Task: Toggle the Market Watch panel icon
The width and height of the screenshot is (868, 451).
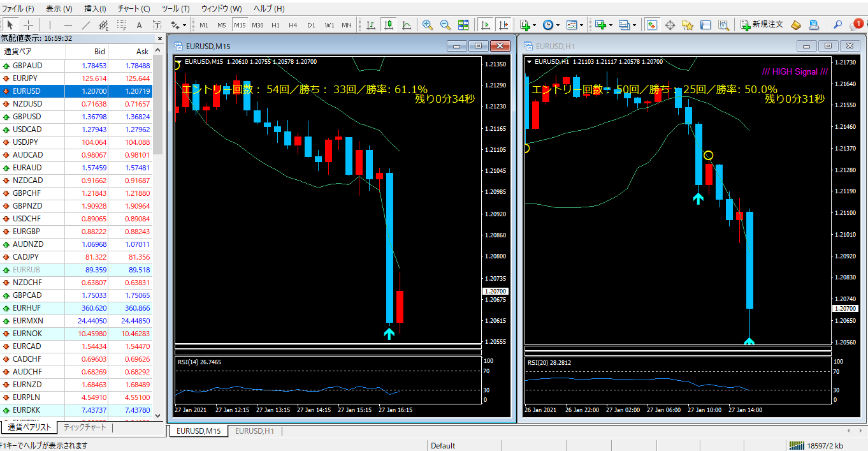Action: coord(652,25)
